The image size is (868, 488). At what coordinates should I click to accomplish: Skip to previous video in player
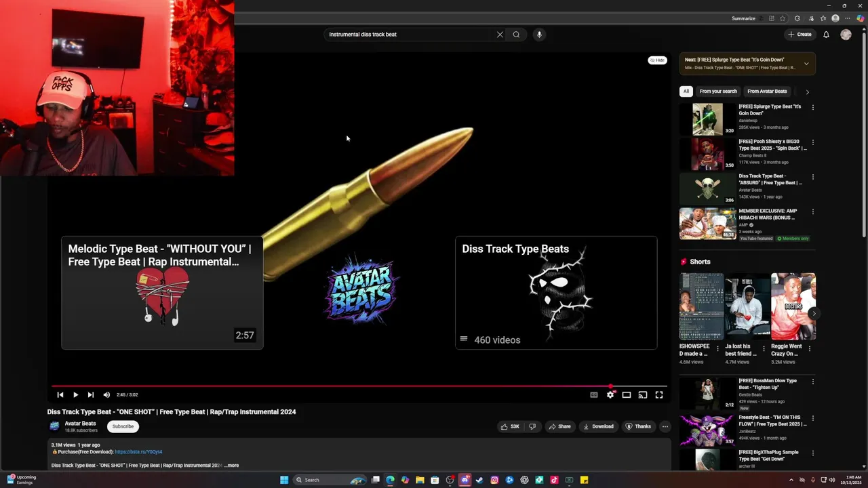coord(60,394)
